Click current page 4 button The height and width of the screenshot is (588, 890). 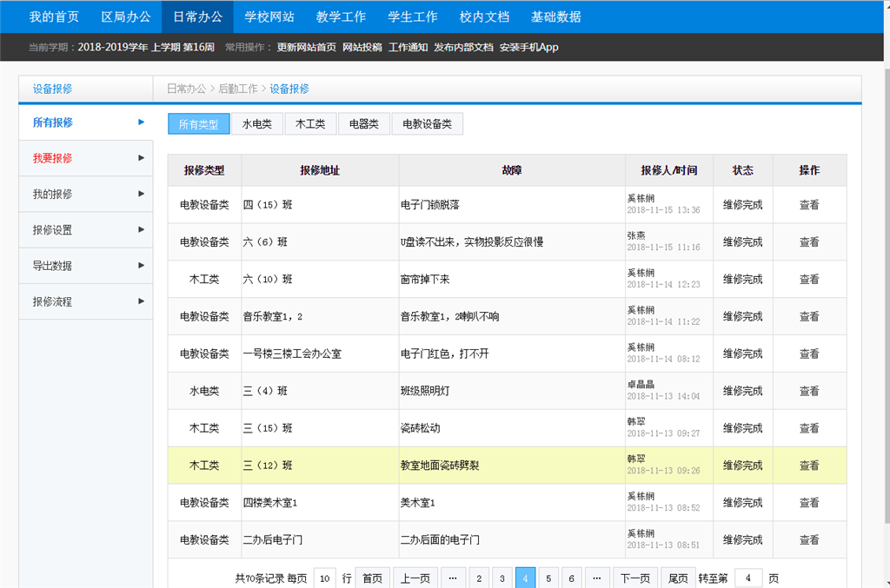pos(526,578)
